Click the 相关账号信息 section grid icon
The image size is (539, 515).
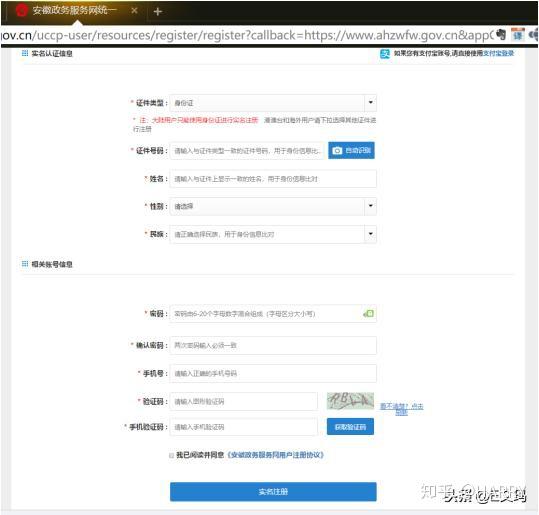tap(25, 264)
